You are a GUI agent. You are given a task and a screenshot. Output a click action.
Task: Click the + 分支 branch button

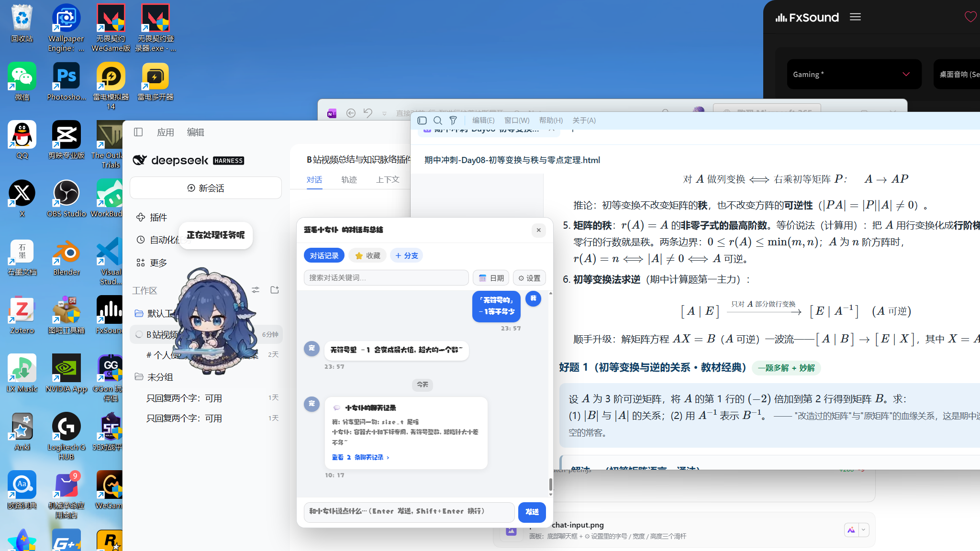[407, 255]
